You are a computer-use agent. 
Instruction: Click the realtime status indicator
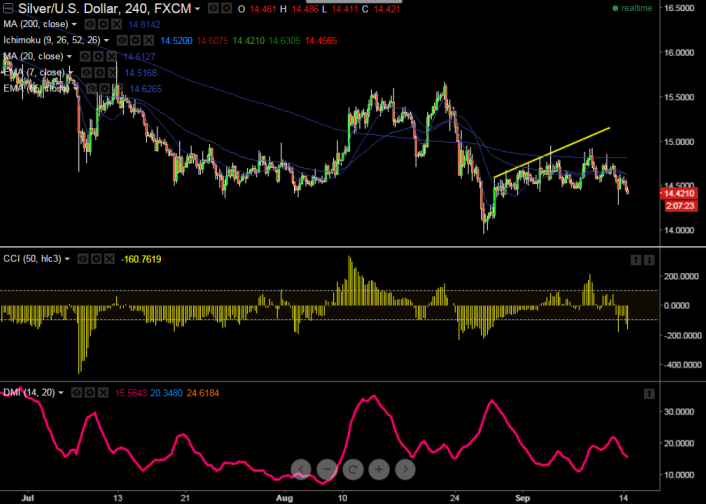click(632, 8)
